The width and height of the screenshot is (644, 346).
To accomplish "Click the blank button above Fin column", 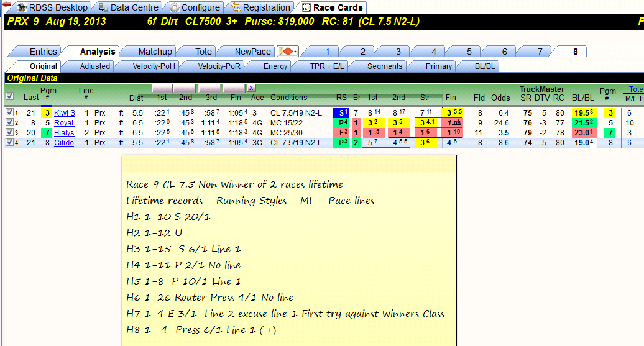I will pyautogui.click(x=234, y=88).
